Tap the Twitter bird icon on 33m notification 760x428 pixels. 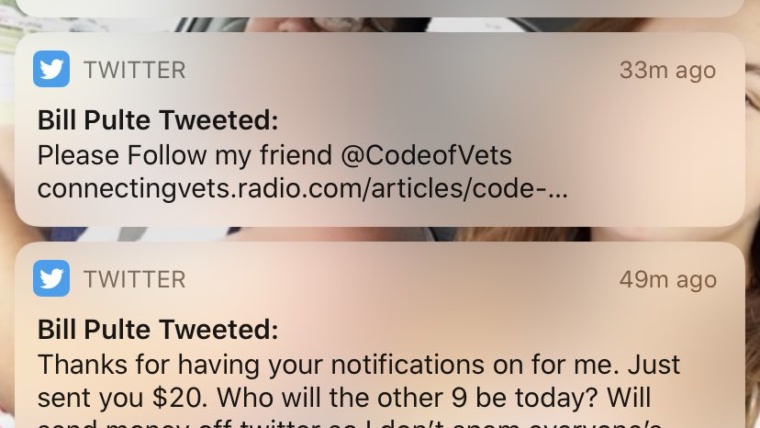coord(51,69)
